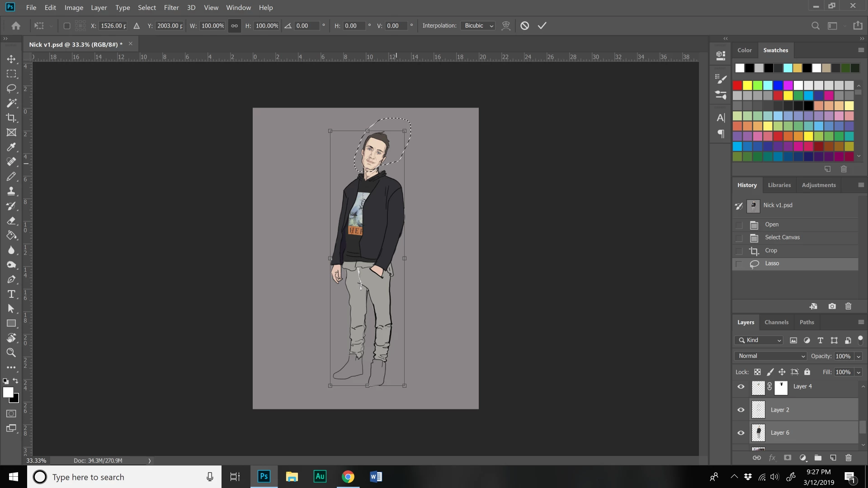This screenshot has height=488, width=868.
Task: Pick the Eyedropper tool
Action: [x=11, y=147]
